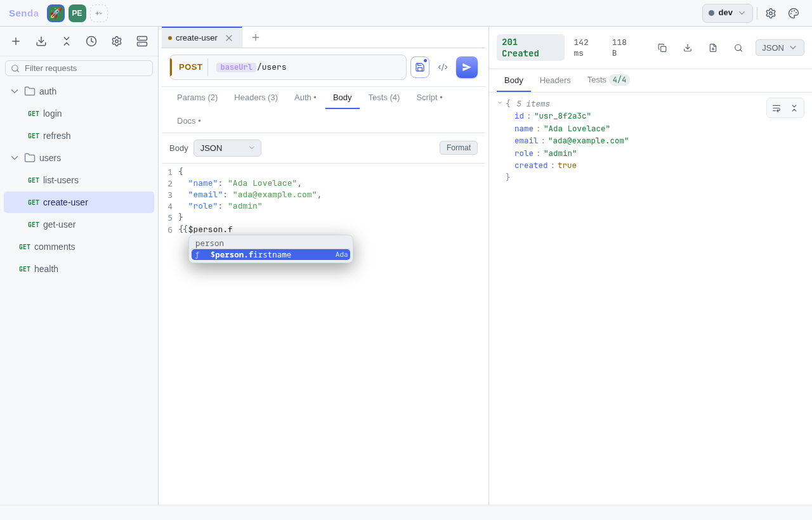The height and width of the screenshot is (520, 812).
Task: Save response as example file icon
Action: [713, 48]
